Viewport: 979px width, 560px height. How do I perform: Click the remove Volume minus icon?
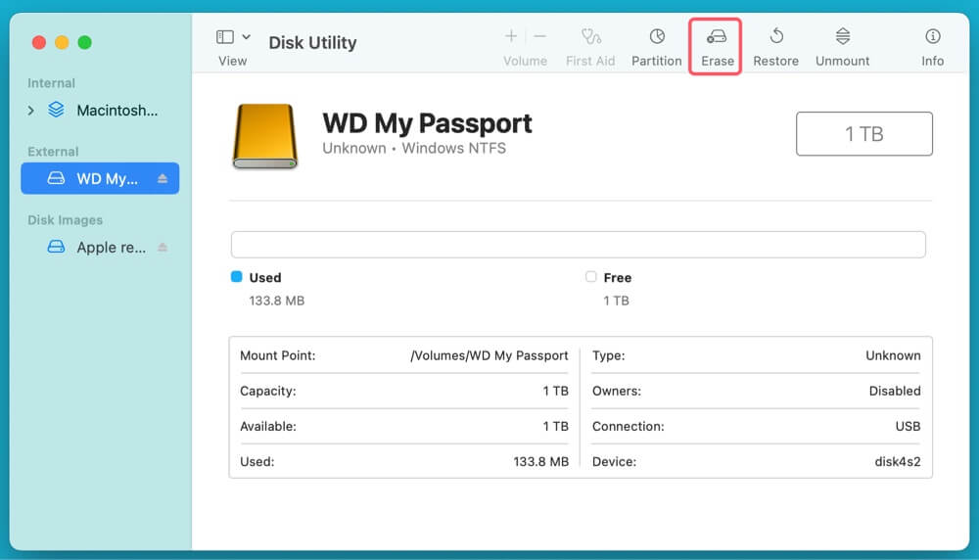[x=539, y=37]
